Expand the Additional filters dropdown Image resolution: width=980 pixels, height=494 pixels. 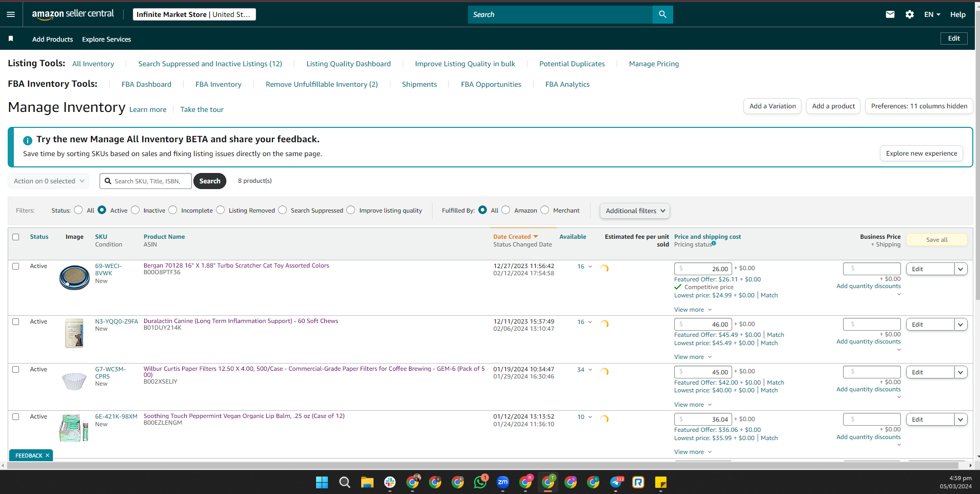point(635,211)
